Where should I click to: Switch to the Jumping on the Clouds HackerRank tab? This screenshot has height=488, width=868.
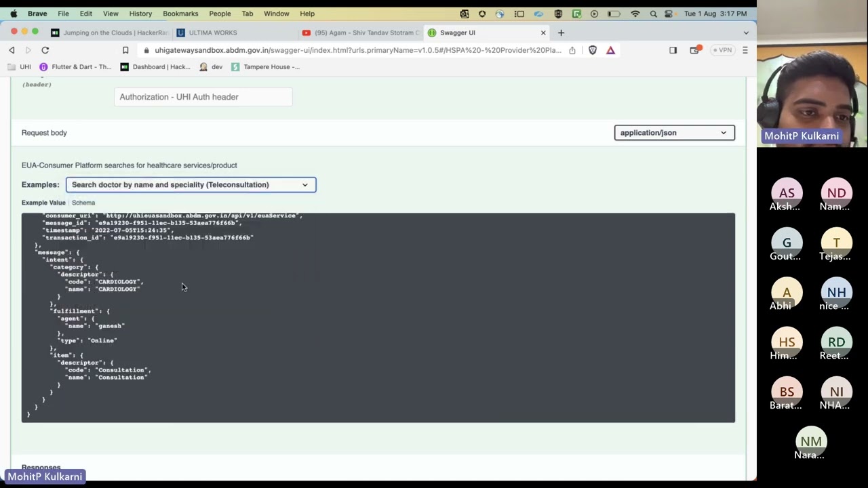109,33
